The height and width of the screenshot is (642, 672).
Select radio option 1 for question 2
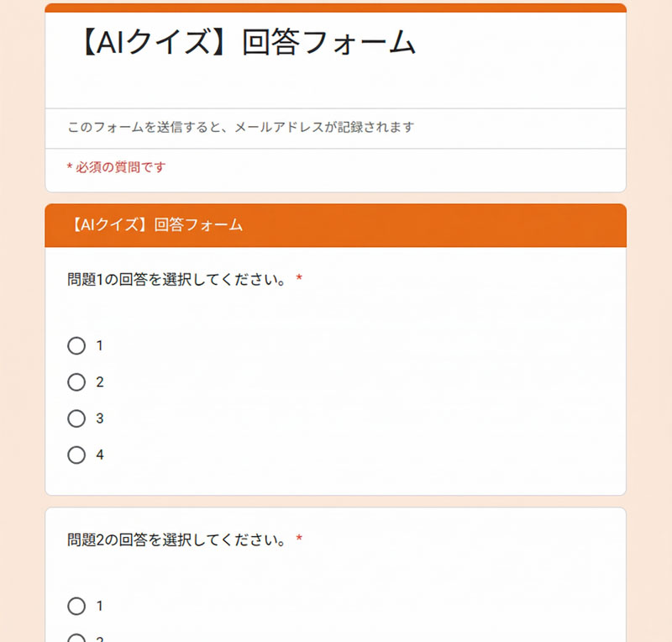76,606
